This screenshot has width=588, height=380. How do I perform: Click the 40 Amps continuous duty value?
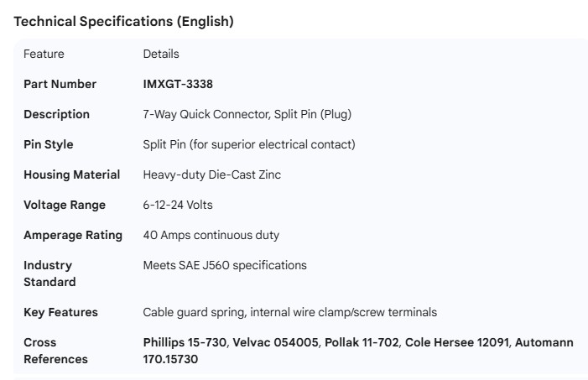tap(211, 235)
